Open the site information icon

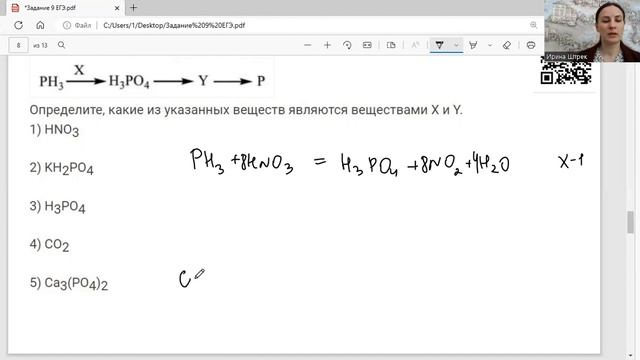67,25
